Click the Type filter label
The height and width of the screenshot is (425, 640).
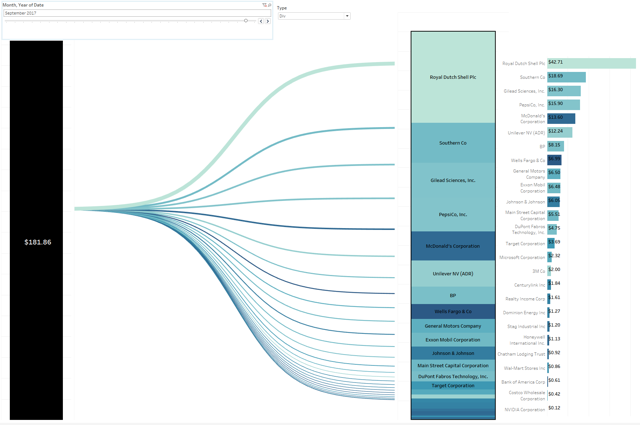(282, 8)
